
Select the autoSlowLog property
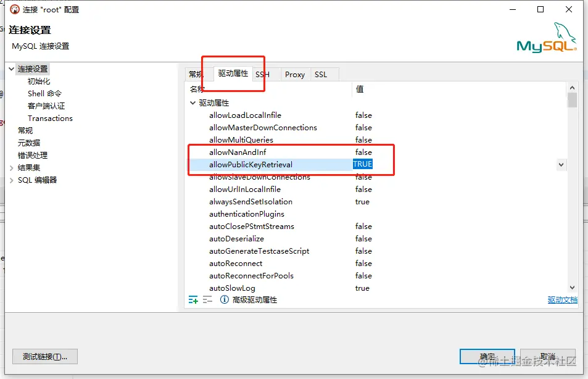[232, 288]
